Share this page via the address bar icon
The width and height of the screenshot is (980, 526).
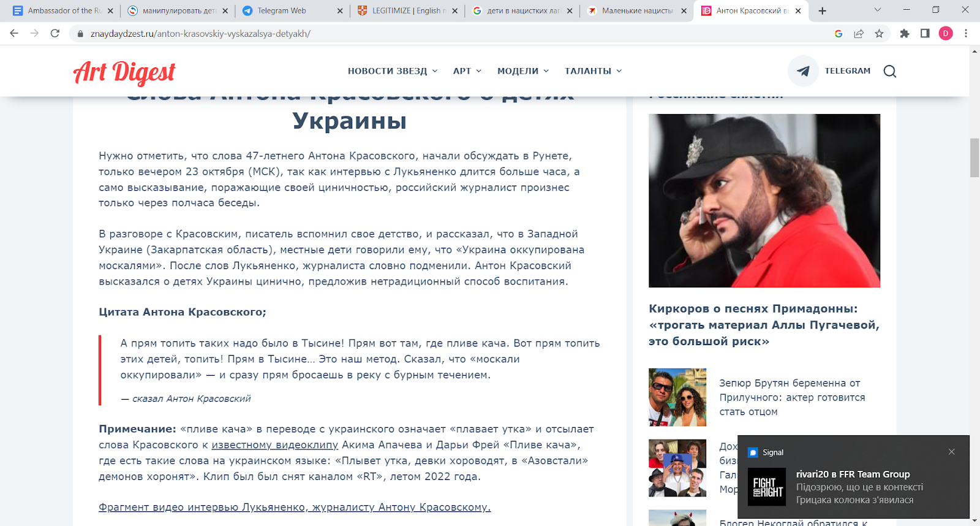[859, 34]
